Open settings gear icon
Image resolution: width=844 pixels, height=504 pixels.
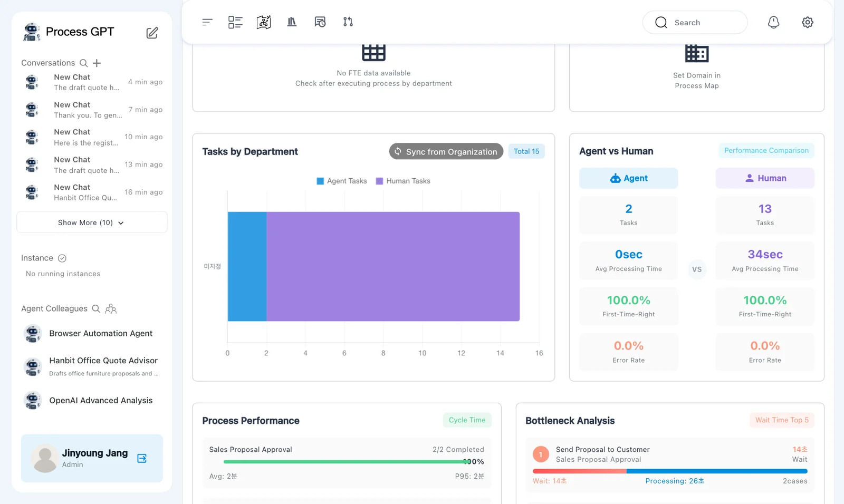point(808,22)
